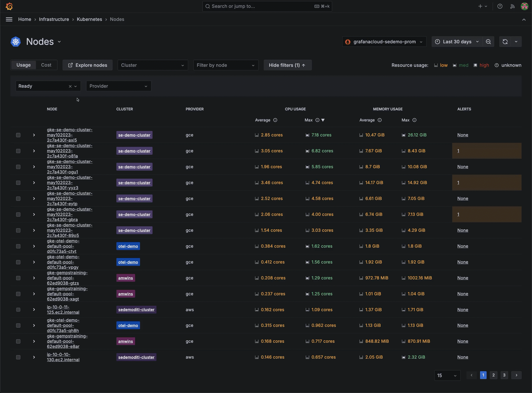Go to page 2 of the nodes table
The image size is (532, 393).
point(494,375)
